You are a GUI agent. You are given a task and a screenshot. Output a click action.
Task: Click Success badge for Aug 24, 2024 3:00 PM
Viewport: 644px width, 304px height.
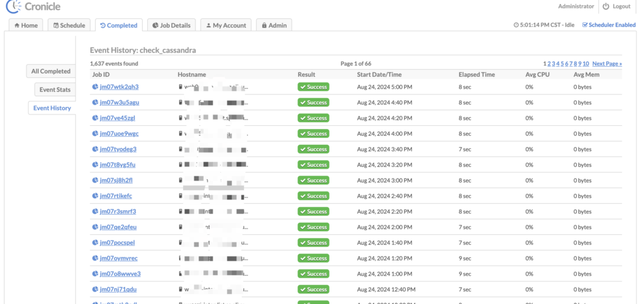coord(313,181)
